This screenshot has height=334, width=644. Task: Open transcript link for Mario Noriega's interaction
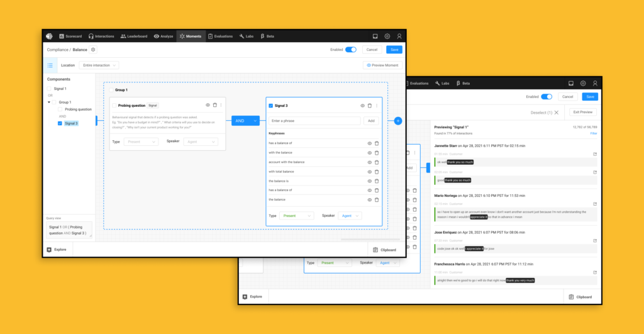coord(595,203)
